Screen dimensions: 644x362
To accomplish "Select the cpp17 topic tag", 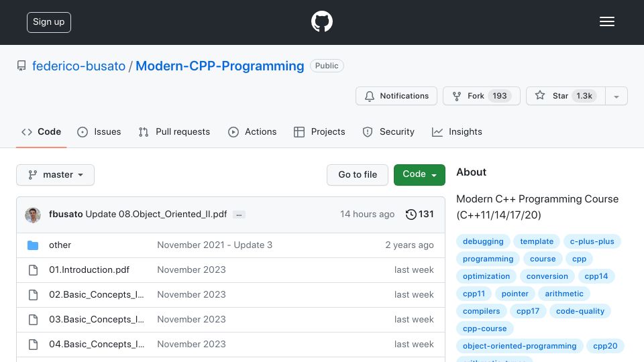I will (x=528, y=311).
